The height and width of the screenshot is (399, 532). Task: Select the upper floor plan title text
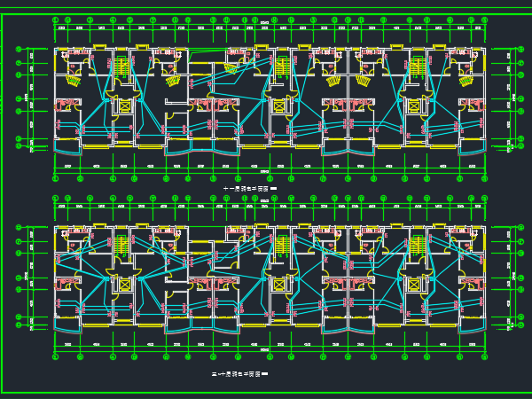(x=250, y=188)
